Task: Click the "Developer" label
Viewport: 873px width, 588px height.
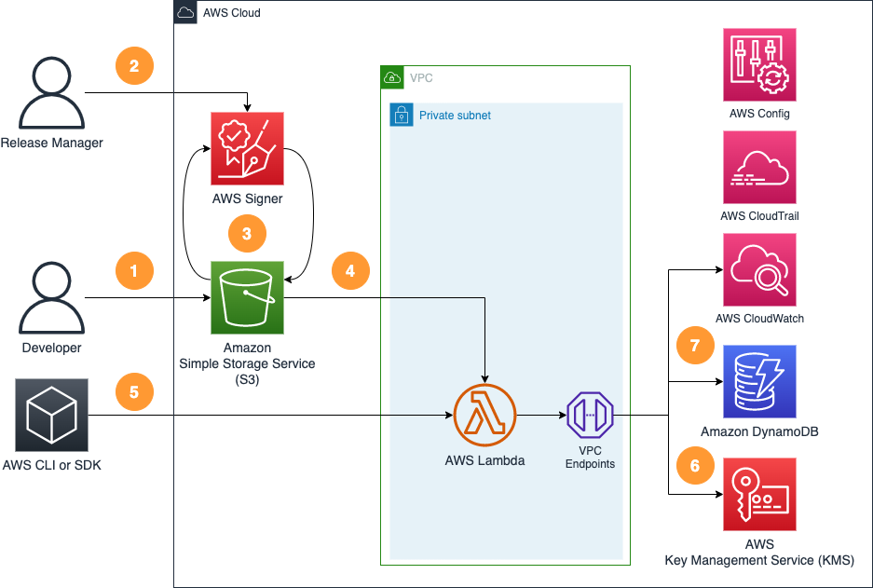Action: click(x=52, y=348)
